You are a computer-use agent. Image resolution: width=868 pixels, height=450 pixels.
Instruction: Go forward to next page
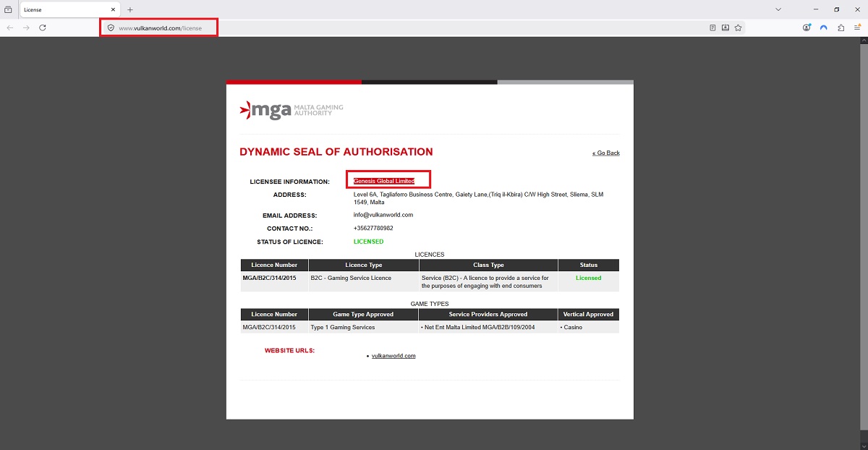pos(26,27)
